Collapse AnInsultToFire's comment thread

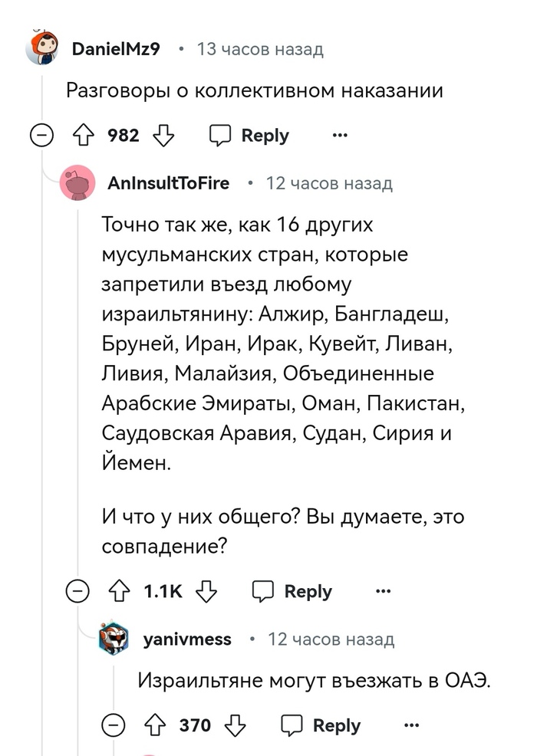click(77, 591)
